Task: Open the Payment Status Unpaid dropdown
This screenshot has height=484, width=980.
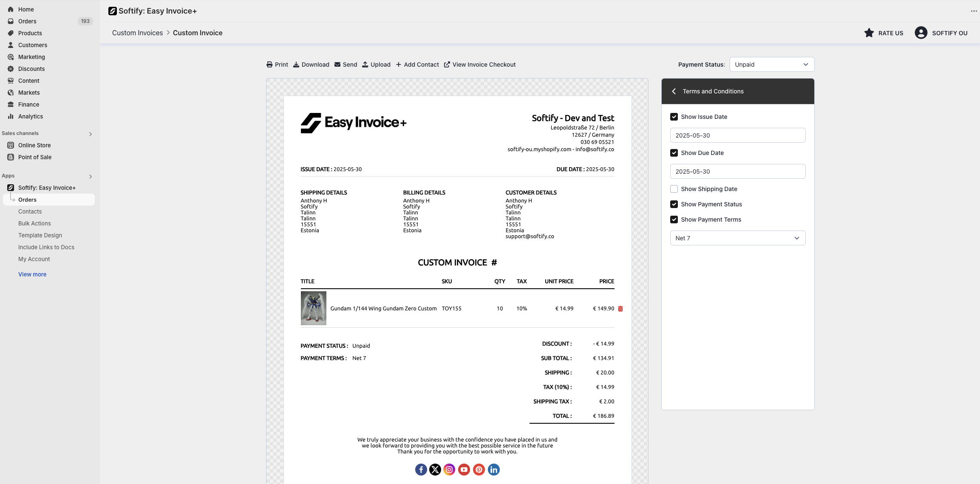Action: click(772, 65)
